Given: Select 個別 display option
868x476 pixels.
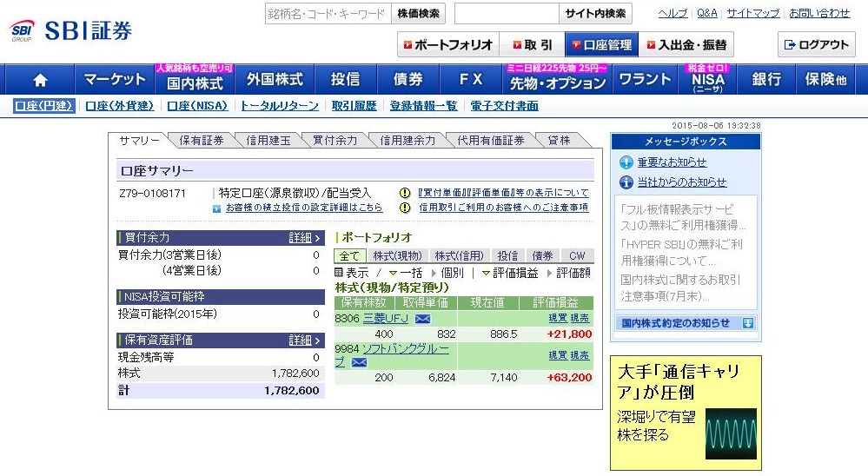Looking at the screenshot, I should [452, 273].
